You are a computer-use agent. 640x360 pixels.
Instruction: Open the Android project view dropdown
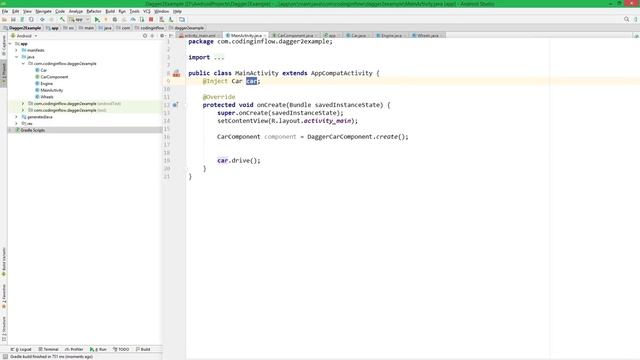click(x=24, y=36)
